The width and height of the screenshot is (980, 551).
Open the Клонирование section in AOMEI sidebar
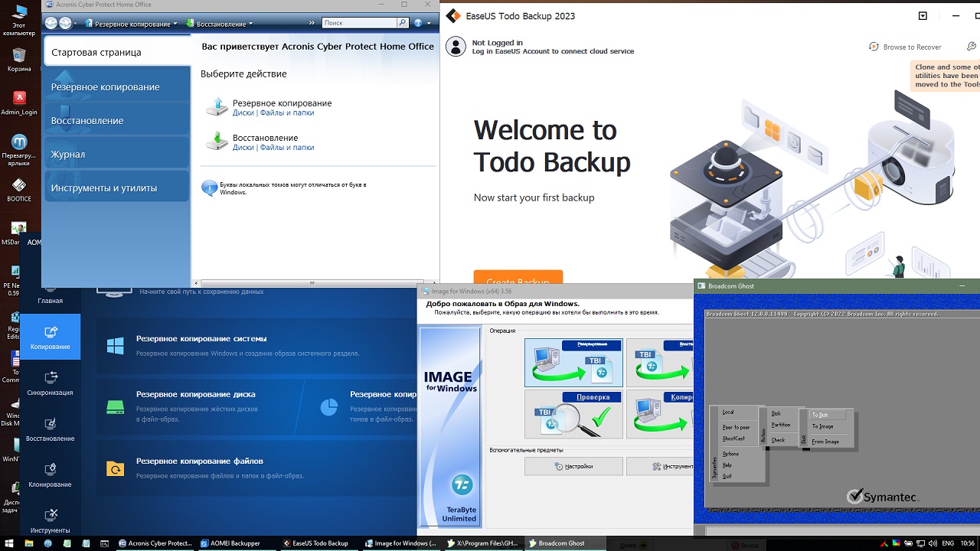51,475
